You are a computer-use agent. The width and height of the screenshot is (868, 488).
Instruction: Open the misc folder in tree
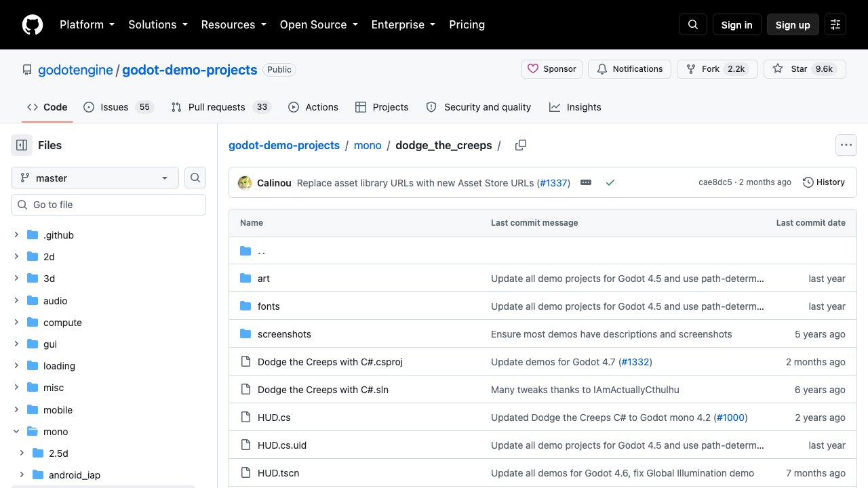coord(54,388)
